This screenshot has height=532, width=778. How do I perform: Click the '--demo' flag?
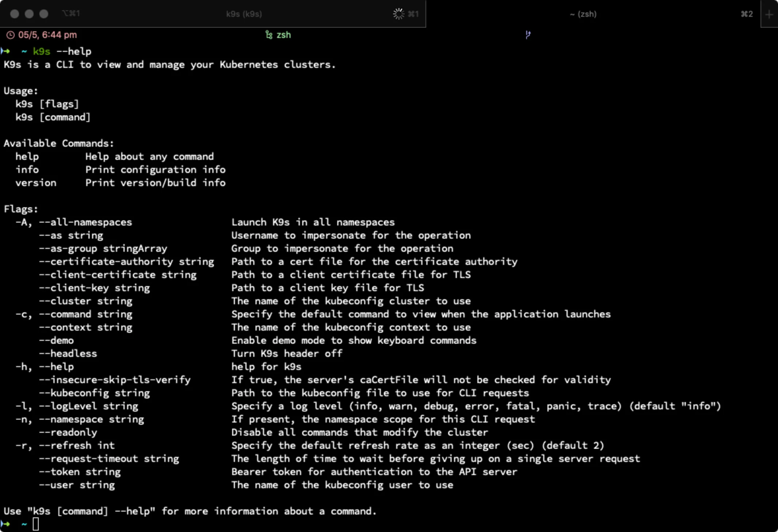pos(56,340)
